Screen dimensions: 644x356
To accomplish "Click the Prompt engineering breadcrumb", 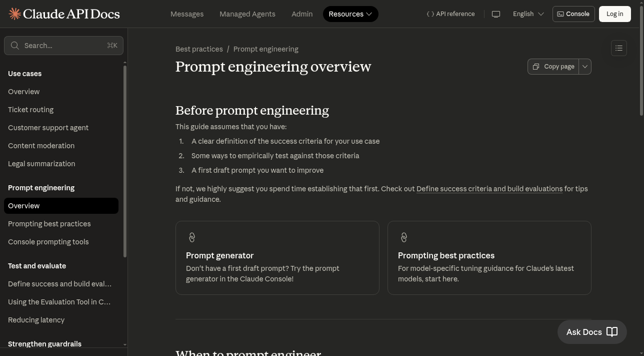I will coord(265,49).
